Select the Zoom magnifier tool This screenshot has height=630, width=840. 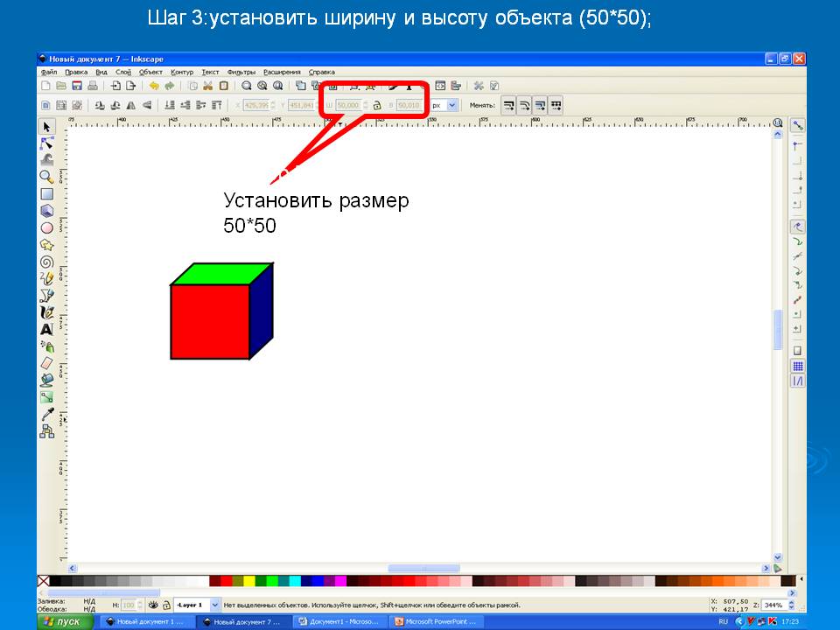pyautogui.click(x=47, y=177)
